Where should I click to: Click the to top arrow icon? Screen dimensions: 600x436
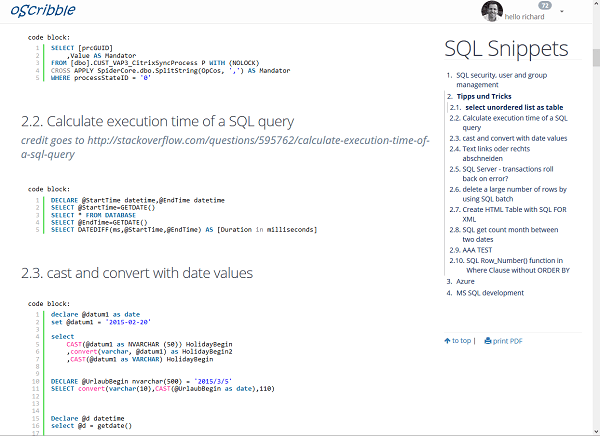click(x=446, y=341)
